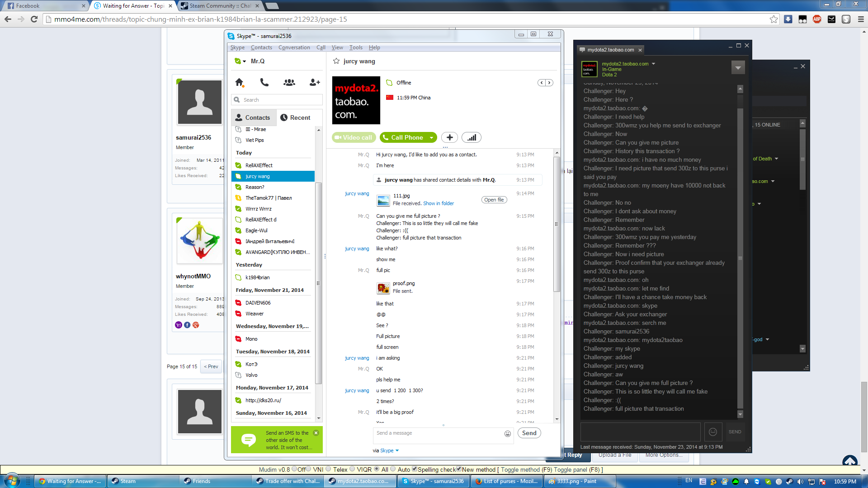
Task: Open the Call phones dial icon
Action: pos(264,82)
